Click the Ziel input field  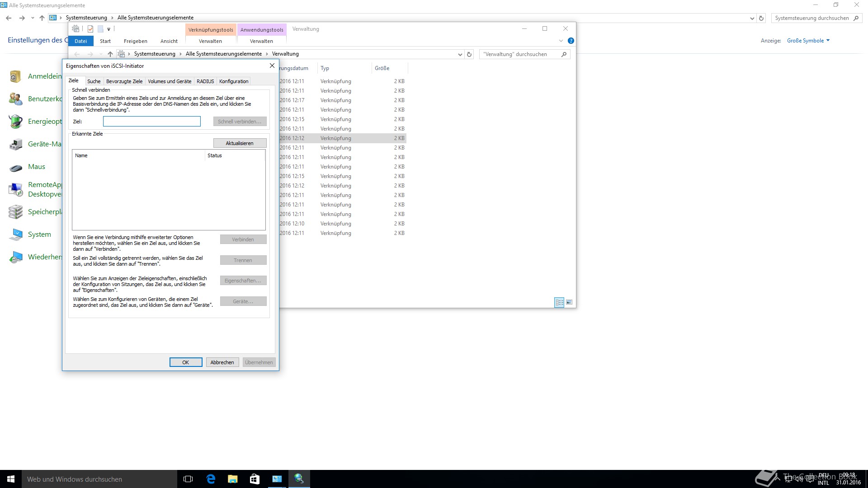pyautogui.click(x=152, y=122)
